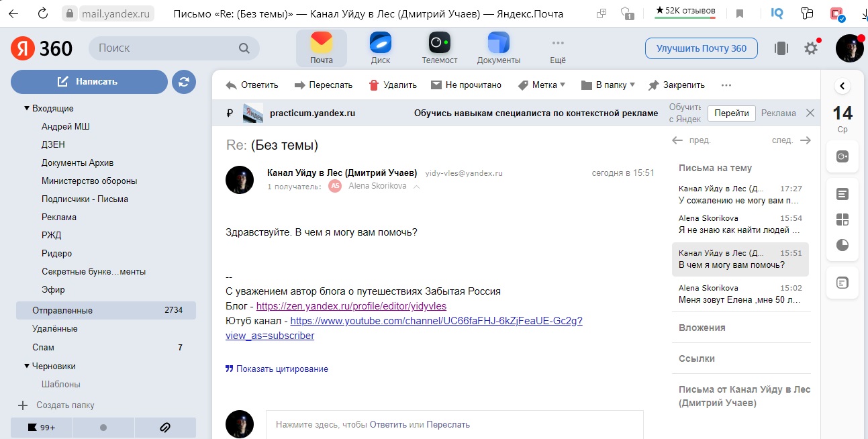Screen dimensions: 868x439
Task: Go to next letter with след. arrow
Action: (x=791, y=140)
